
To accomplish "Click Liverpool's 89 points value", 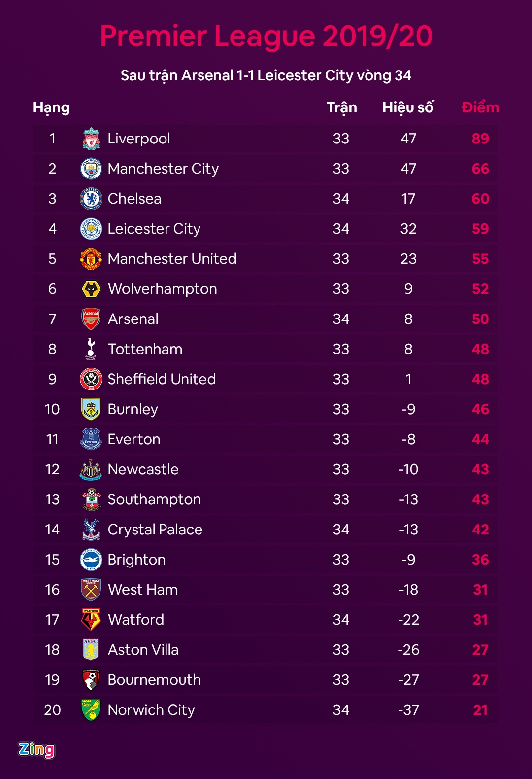I will [x=480, y=139].
